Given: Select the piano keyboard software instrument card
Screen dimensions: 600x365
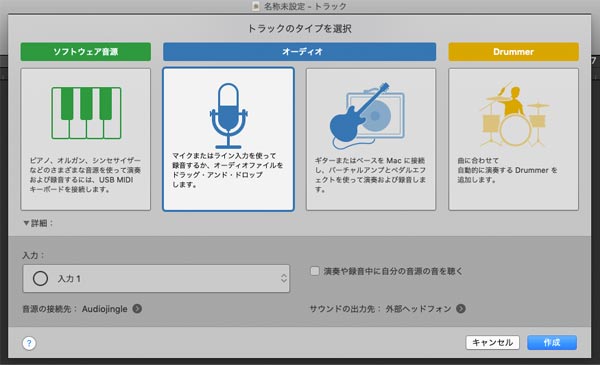Looking at the screenshot, I should pos(86,139).
